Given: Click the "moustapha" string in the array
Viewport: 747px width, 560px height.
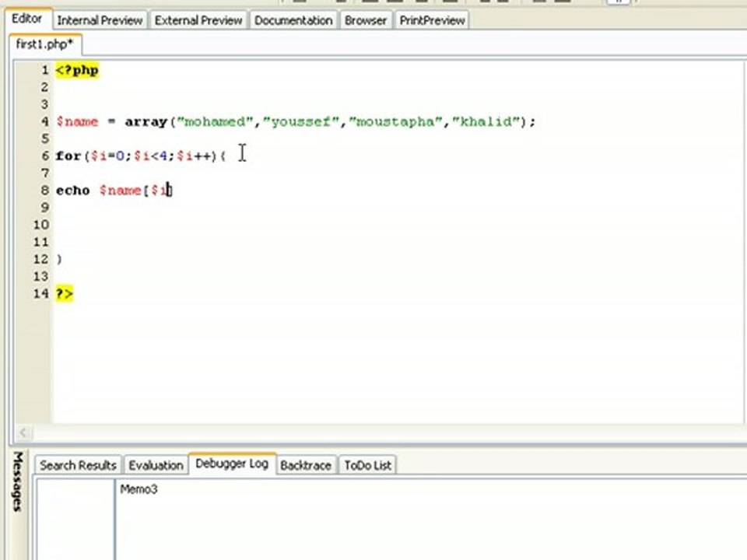Looking at the screenshot, I should [x=395, y=121].
